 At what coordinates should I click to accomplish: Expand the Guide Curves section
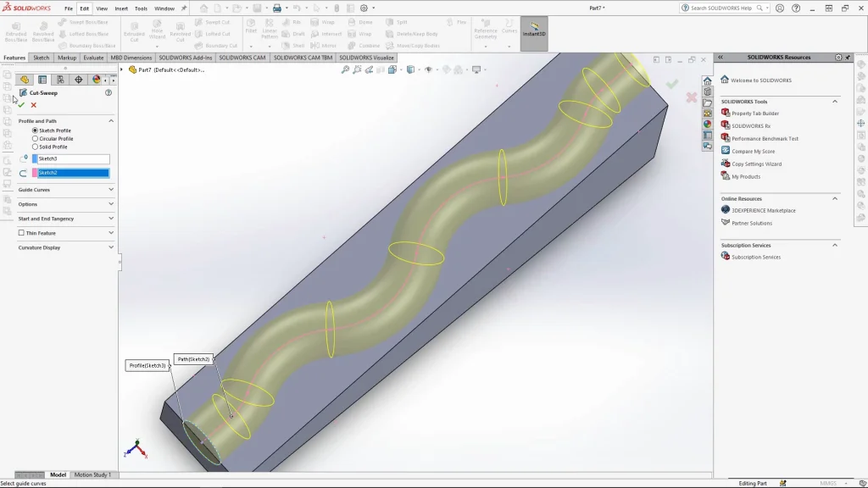(x=111, y=190)
